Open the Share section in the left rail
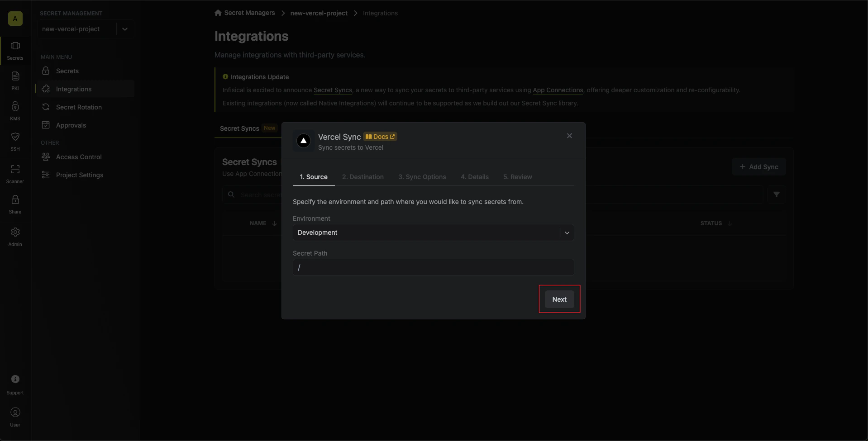The width and height of the screenshot is (868, 441). click(15, 204)
